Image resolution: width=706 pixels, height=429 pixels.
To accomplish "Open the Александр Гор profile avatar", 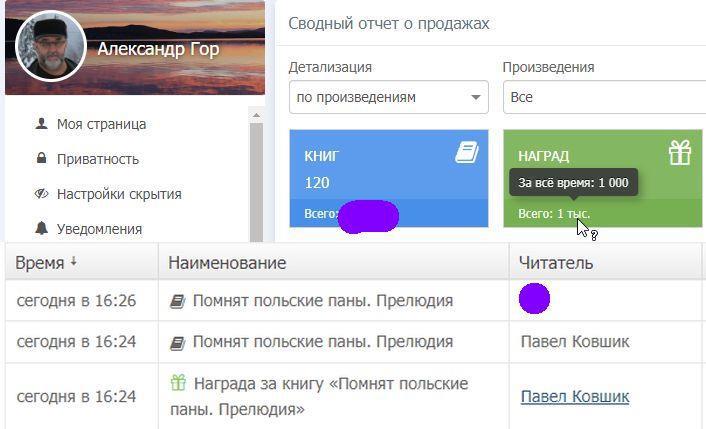I will coord(50,46).
